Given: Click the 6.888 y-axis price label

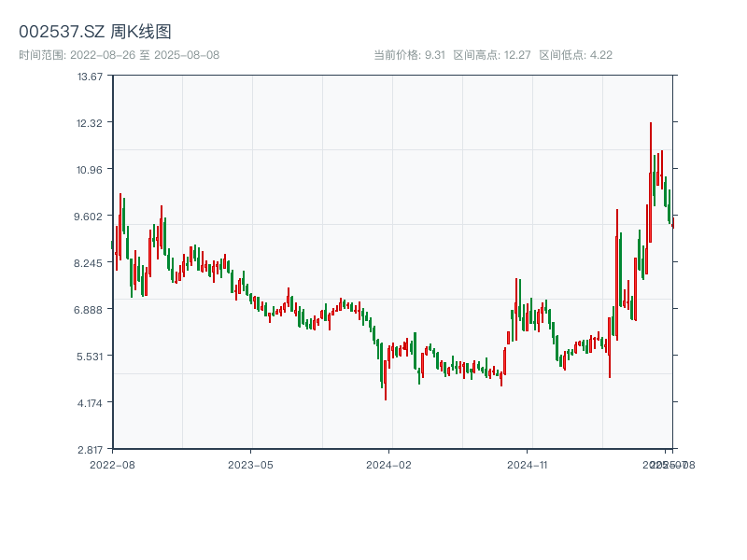Looking at the screenshot, I should [x=91, y=310].
